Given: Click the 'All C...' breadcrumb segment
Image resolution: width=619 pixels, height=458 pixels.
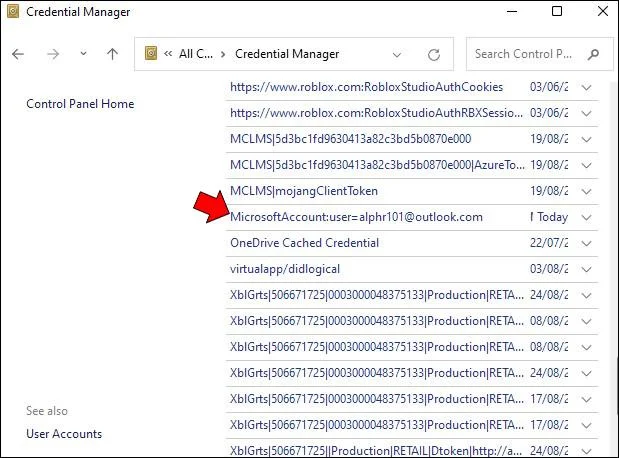Looking at the screenshot, I should coord(196,54).
